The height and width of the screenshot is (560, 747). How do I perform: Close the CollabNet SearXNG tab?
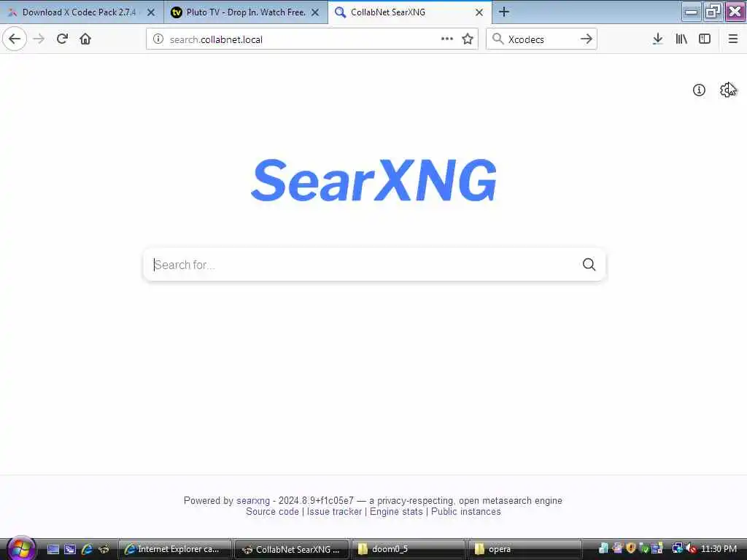point(479,12)
